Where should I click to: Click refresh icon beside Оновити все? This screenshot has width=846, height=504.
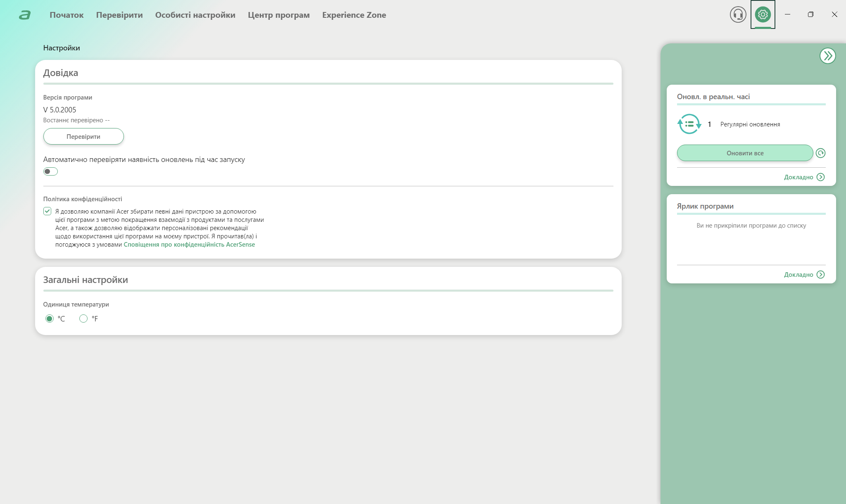tap(820, 153)
